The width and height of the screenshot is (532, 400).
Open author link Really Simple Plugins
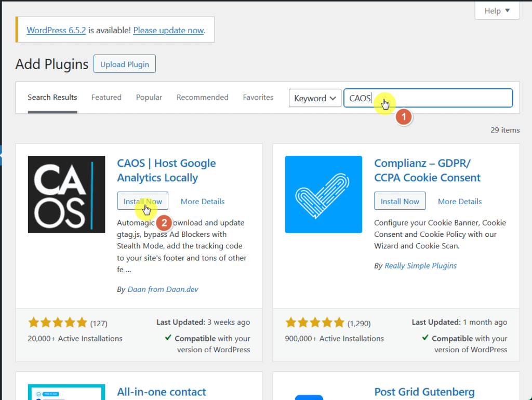click(x=420, y=265)
